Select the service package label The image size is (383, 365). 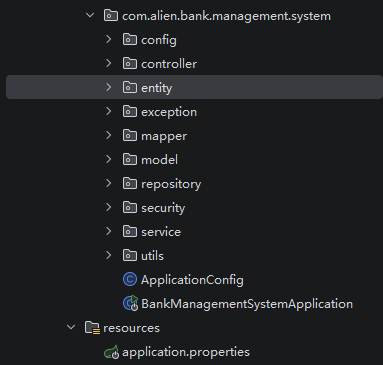161,232
